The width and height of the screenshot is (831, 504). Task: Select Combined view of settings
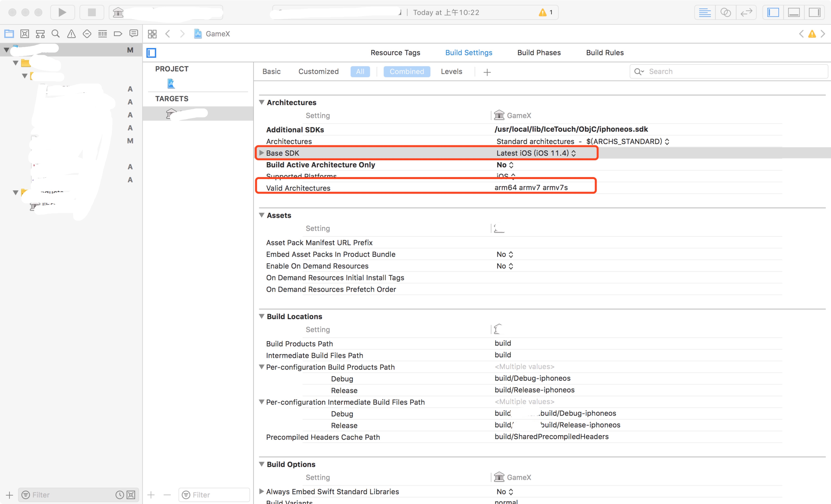click(407, 71)
